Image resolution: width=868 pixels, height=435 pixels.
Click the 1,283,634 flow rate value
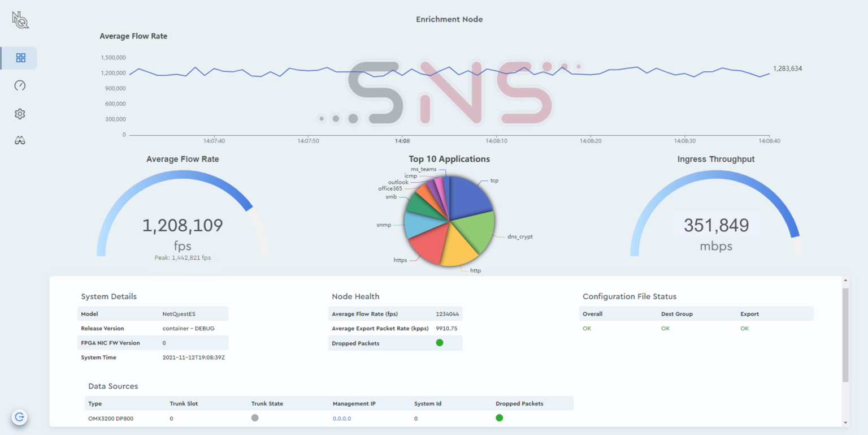coord(787,68)
